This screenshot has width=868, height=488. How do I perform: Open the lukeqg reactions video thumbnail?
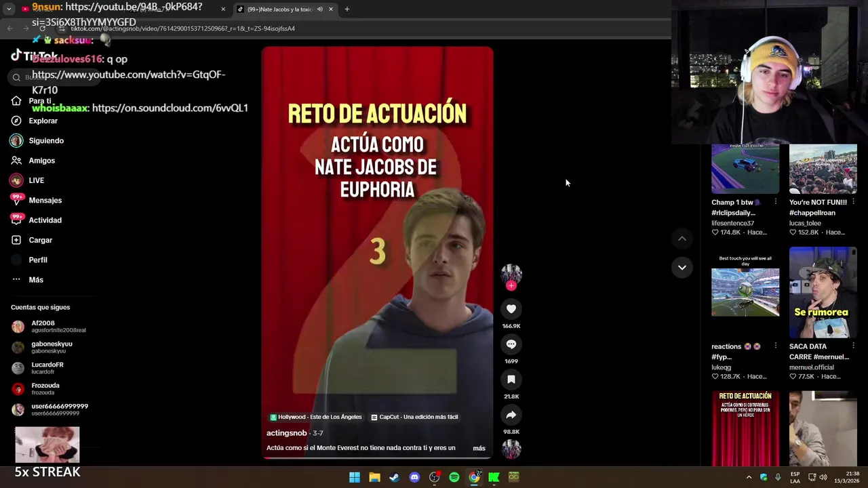[745, 293]
